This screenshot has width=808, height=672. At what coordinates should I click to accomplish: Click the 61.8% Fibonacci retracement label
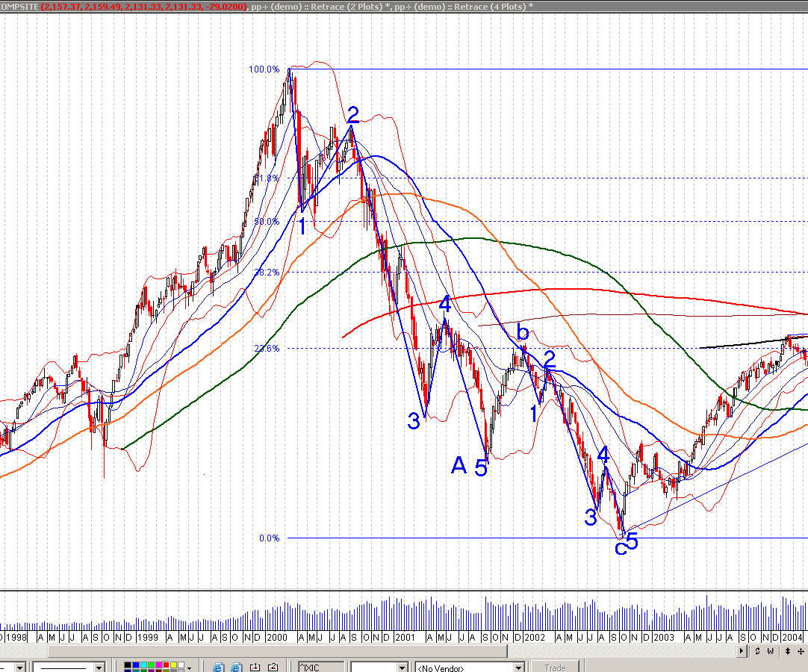267,178
